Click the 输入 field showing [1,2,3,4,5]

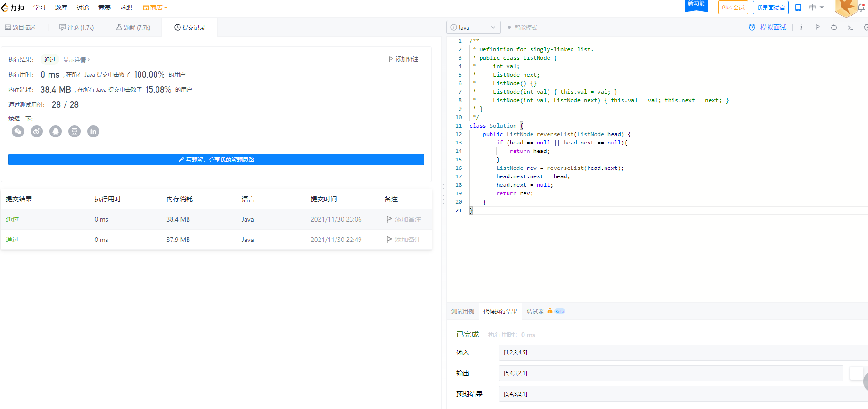click(683, 353)
